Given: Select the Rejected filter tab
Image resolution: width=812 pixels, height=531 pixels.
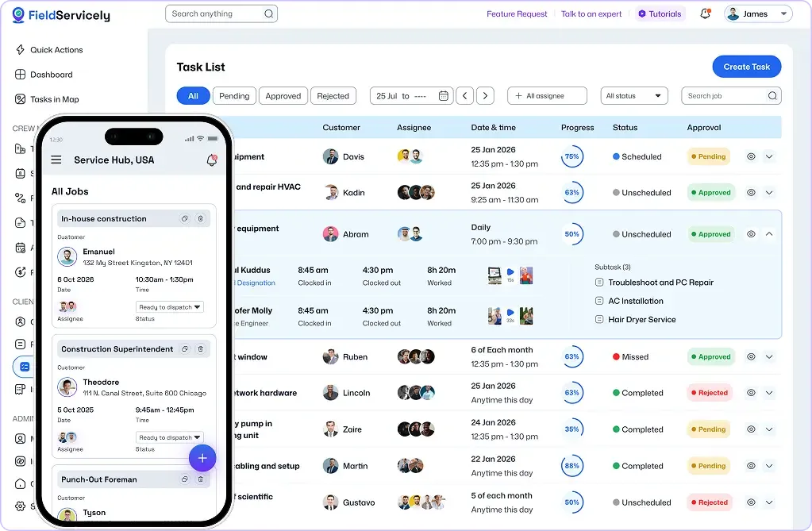Looking at the screenshot, I should pos(333,95).
